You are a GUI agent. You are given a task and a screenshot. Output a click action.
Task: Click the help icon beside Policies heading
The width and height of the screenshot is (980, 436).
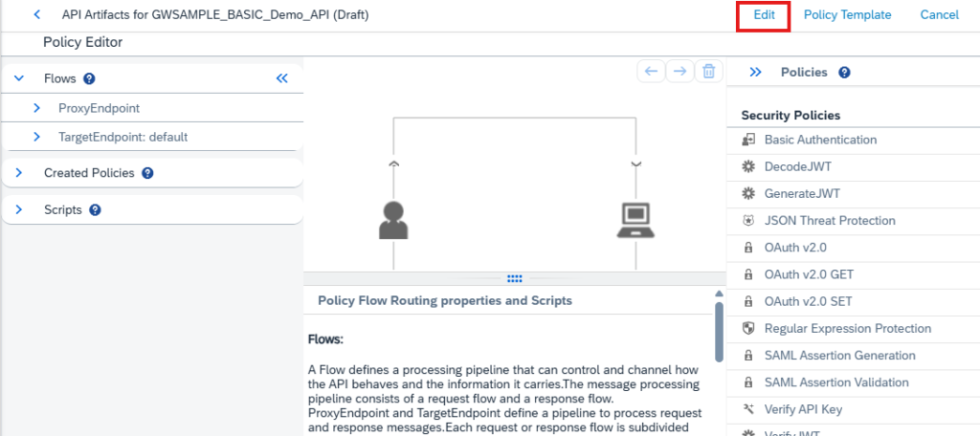point(844,73)
